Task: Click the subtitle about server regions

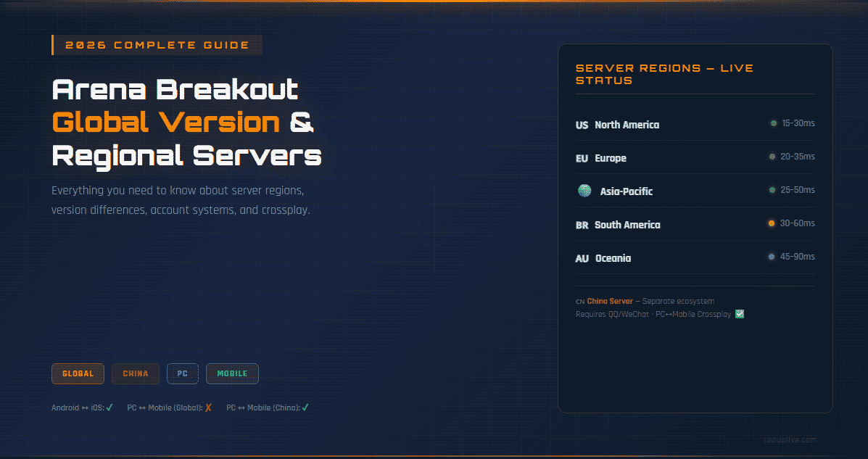Action: click(x=181, y=200)
